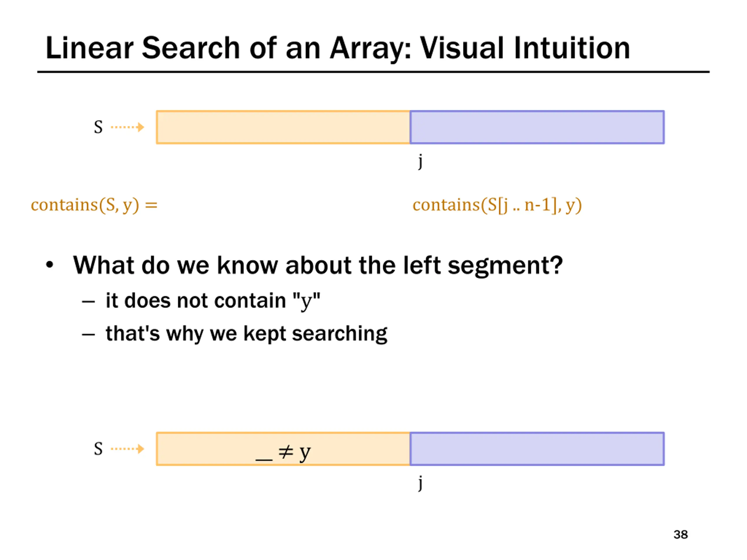Viewport: 747px width, 560px height.
Task: Click the line "it does not contain y"
Action: click(x=213, y=301)
